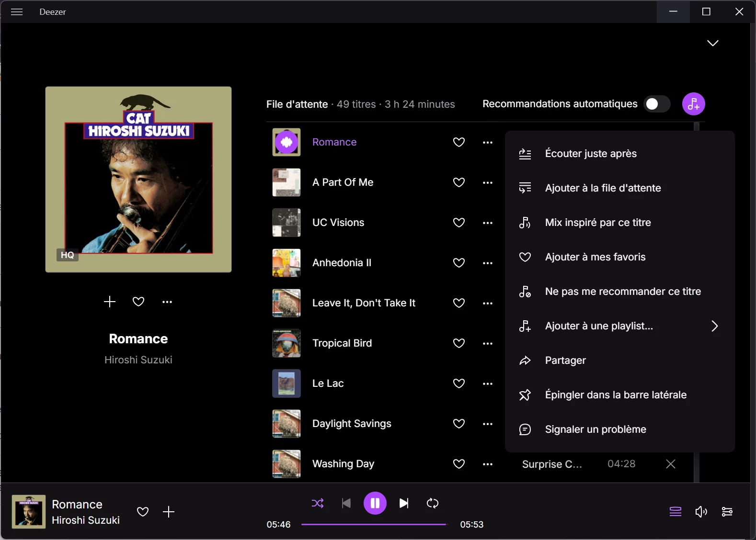Click the purple add-to-playlist round button
The height and width of the screenshot is (540, 756).
[693, 104]
